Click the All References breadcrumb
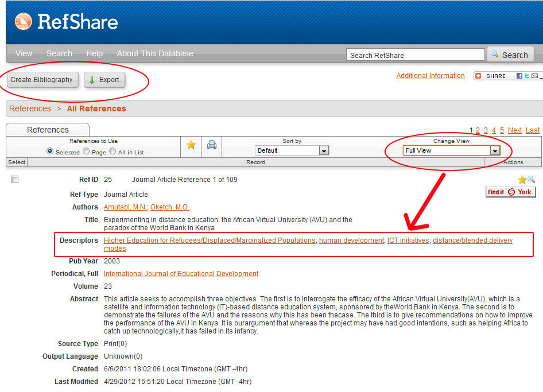Image resolution: width=543 pixels, height=392 pixels. click(x=96, y=108)
